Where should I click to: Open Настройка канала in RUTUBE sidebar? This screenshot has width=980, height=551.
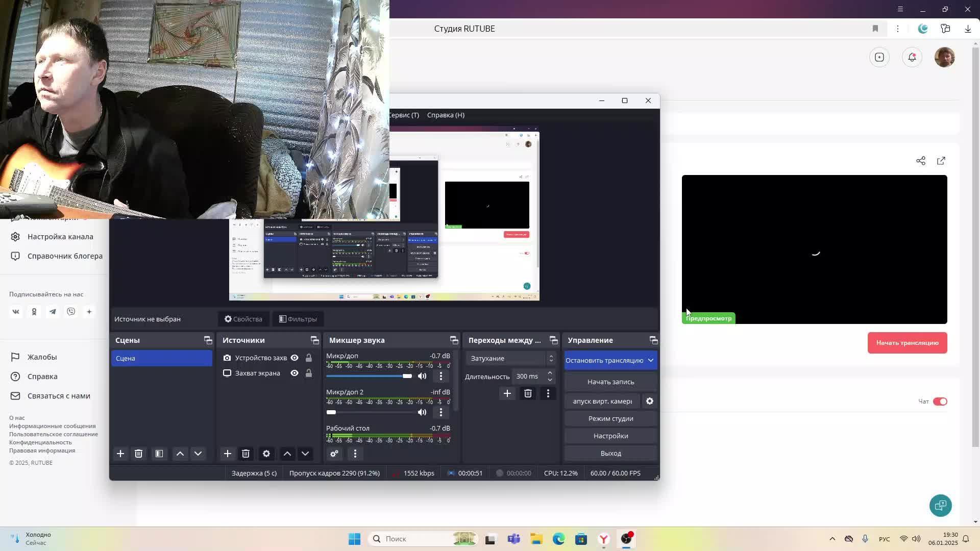pos(60,237)
